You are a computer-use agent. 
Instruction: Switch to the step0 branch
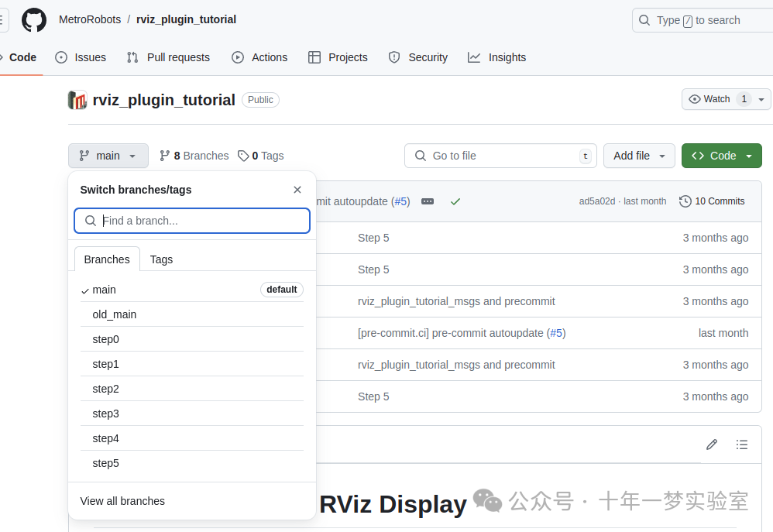[x=192, y=339]
